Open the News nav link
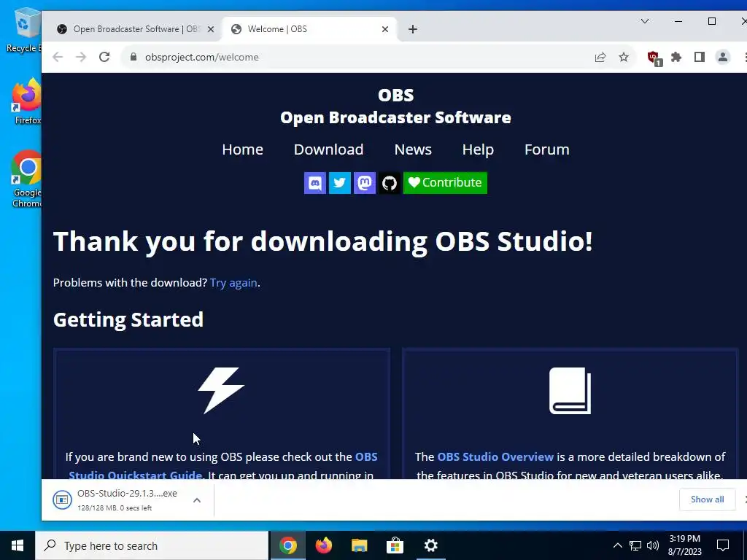The width and height of the screenshot is (747, 560). click(413, 149)
